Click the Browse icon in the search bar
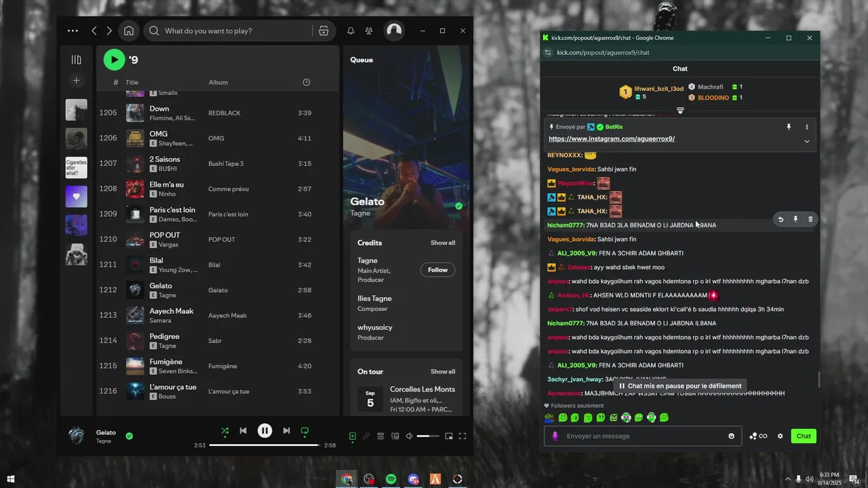Image resolution: width=868 pixels, height=488 pixels. [323, 30]
